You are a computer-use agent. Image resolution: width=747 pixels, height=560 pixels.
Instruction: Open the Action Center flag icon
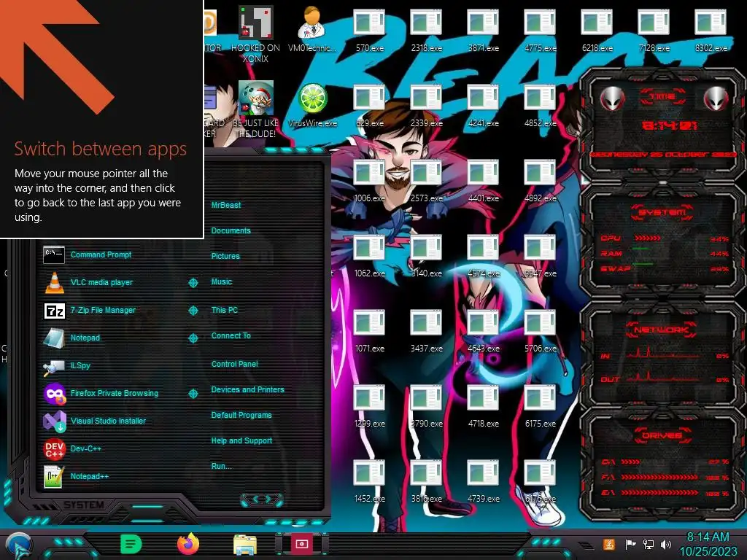pos(631,544)
